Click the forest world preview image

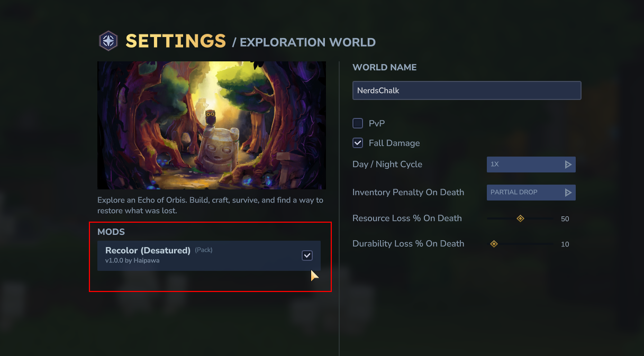coord(212,125)
